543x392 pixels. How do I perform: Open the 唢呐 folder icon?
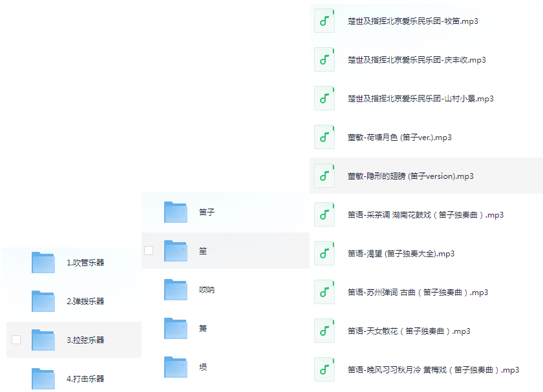point(175,289)
